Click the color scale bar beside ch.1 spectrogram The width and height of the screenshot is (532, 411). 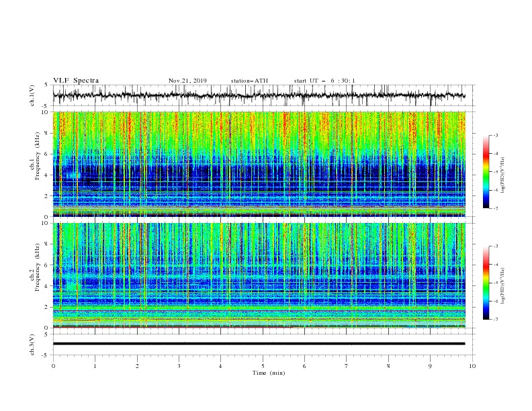click(486, 172)
